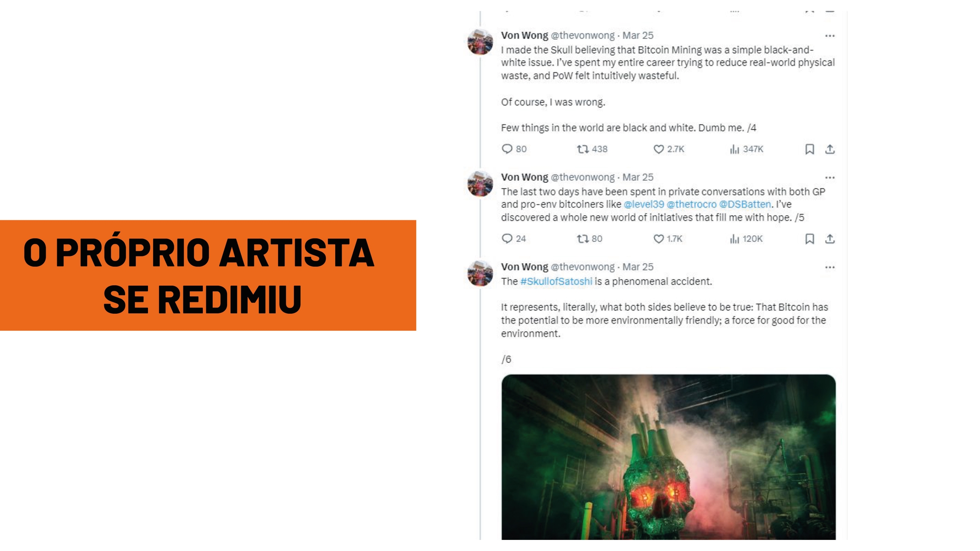This screenshot has width=980, height=551.
Task: View analytics showing 347K views
Action: (746, 149)
